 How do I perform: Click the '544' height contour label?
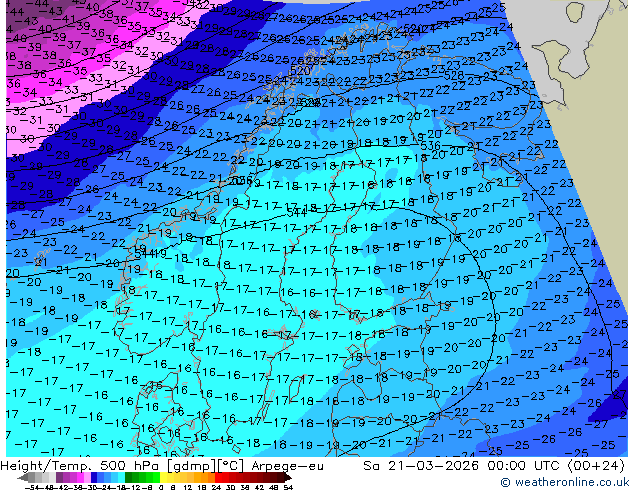(x=296, y=212)
